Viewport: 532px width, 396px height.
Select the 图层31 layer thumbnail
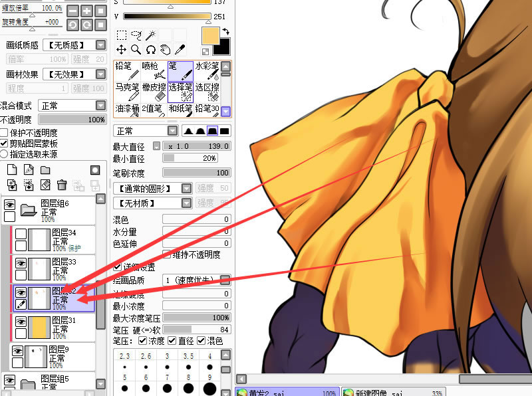point(39,328)
